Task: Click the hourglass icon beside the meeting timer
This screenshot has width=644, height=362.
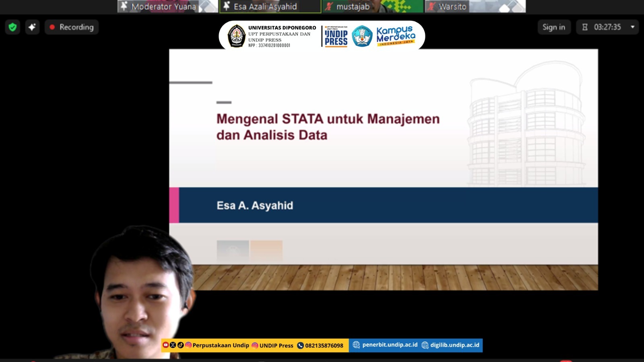Action: pos(585,27)
